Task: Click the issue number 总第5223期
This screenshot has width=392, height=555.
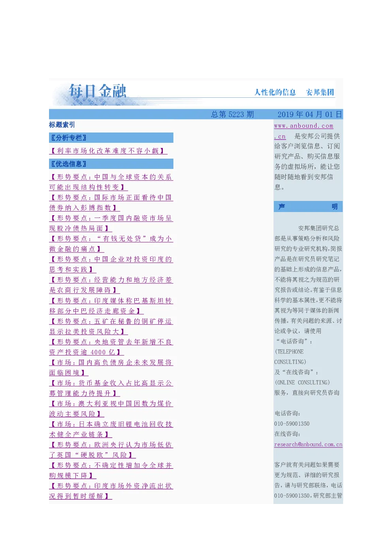Action: pyautogui.click(x=232, y=114)
